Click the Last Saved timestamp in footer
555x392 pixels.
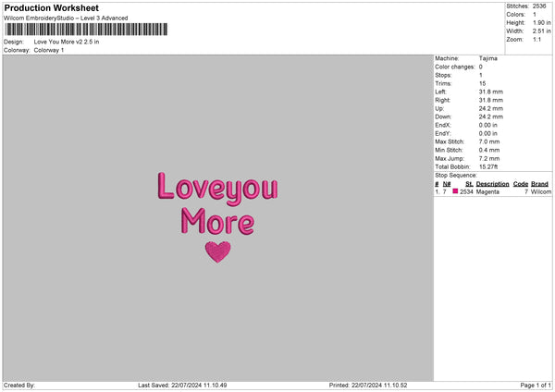click(182, 386)
